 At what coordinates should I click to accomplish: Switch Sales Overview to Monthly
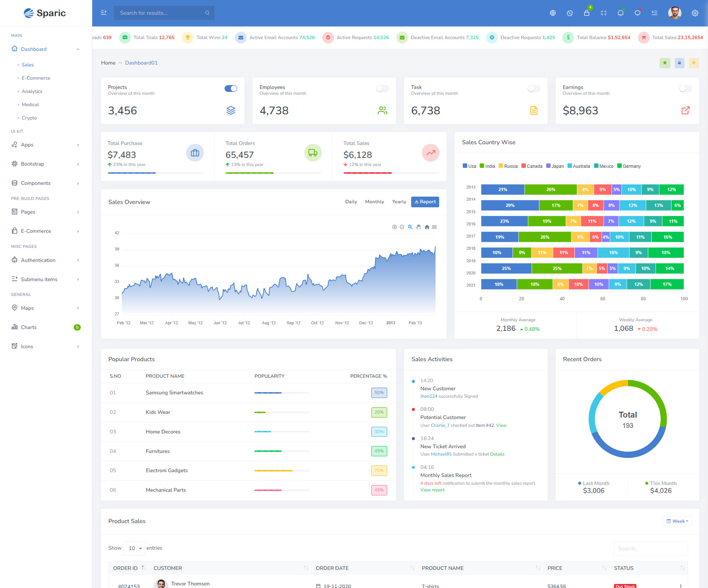[x=374, y=202]
